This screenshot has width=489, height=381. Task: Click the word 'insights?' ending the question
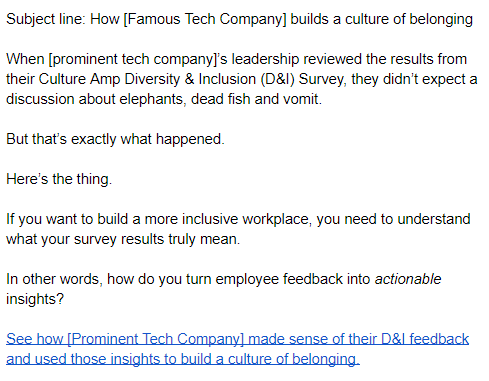coord(35,299)
